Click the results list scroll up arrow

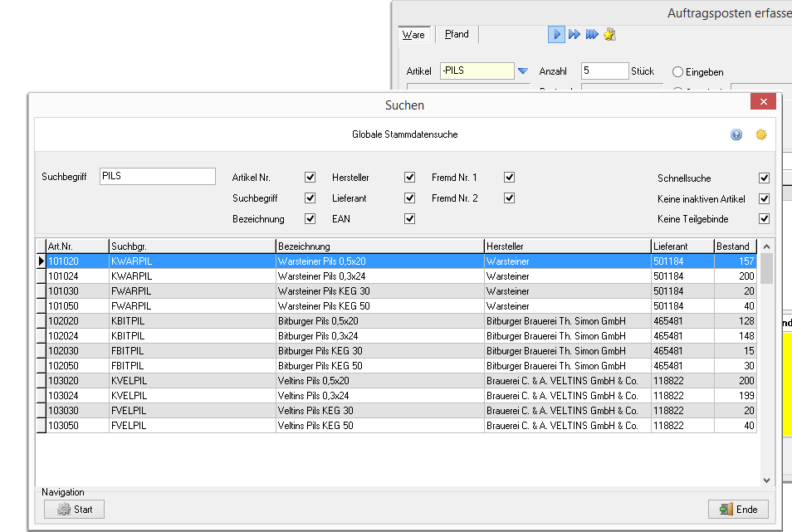[x=766, y=246]
